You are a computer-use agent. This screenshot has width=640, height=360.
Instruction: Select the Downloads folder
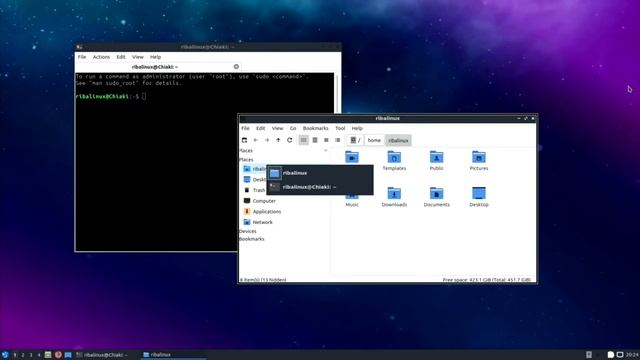pyautogui.click(x=394, y=197)
